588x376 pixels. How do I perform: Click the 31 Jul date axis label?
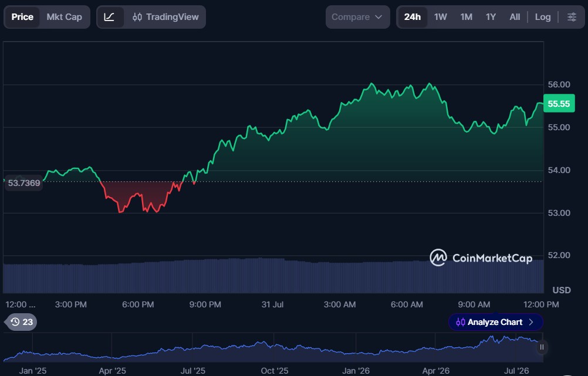coord(273,304)
